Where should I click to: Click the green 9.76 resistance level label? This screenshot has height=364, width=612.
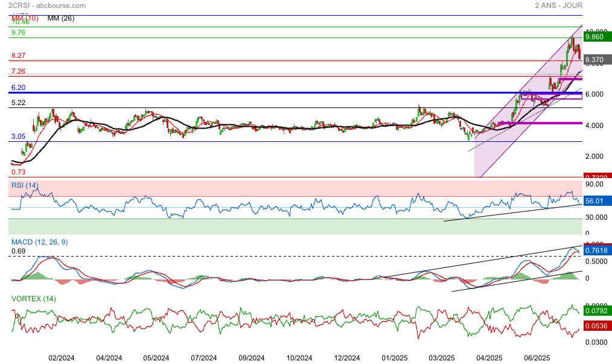click(x=18, y=33)
